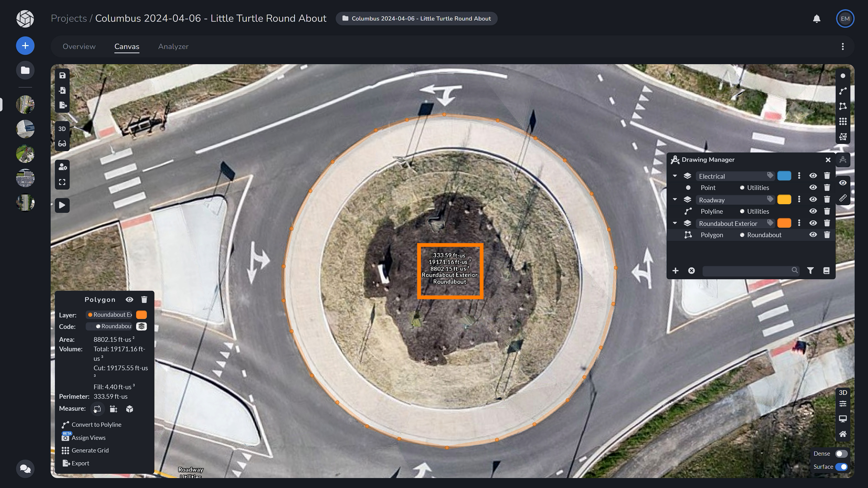This screenshot has height=488, width=868.
Task: Click the Roundabout Exterior orange color swatch
Action: tap(784, 223)
